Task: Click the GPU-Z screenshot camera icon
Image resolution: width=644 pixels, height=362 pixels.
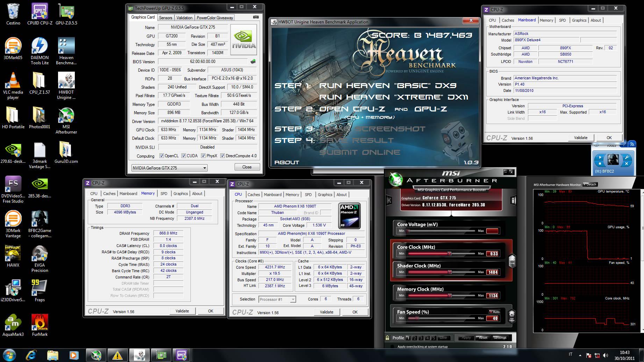Action: tap(256, 17)
